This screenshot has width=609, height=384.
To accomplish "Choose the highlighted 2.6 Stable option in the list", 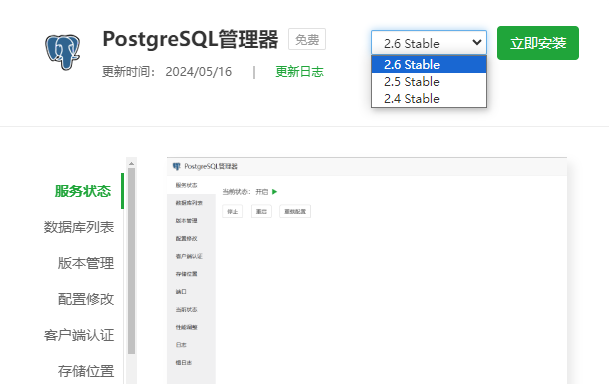I will point(429,64).
